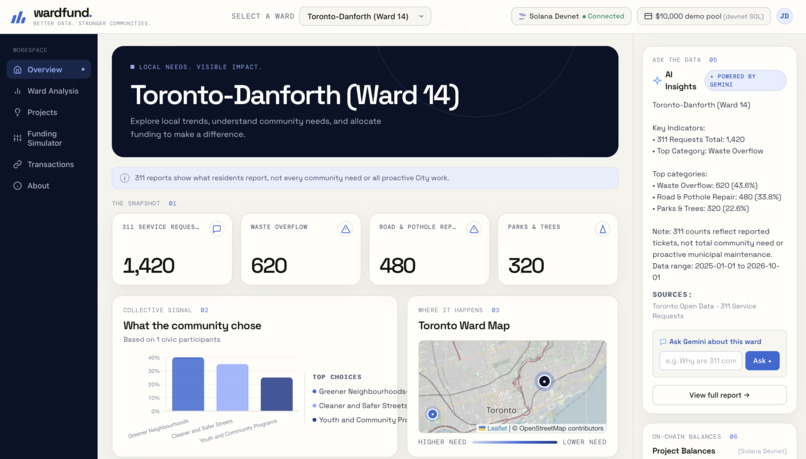
Task: Open the ward selector dropdown
Action: point(365,16)
